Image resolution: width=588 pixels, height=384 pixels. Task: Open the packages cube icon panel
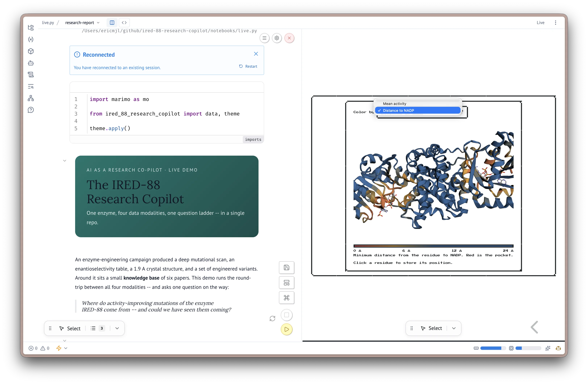point(31,51)
